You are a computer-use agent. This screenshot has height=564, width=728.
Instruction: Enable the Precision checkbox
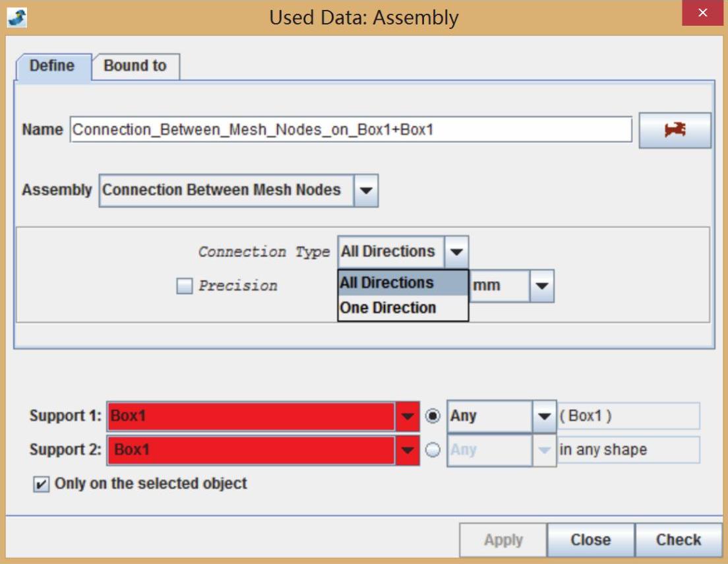(x=185, y=286)
